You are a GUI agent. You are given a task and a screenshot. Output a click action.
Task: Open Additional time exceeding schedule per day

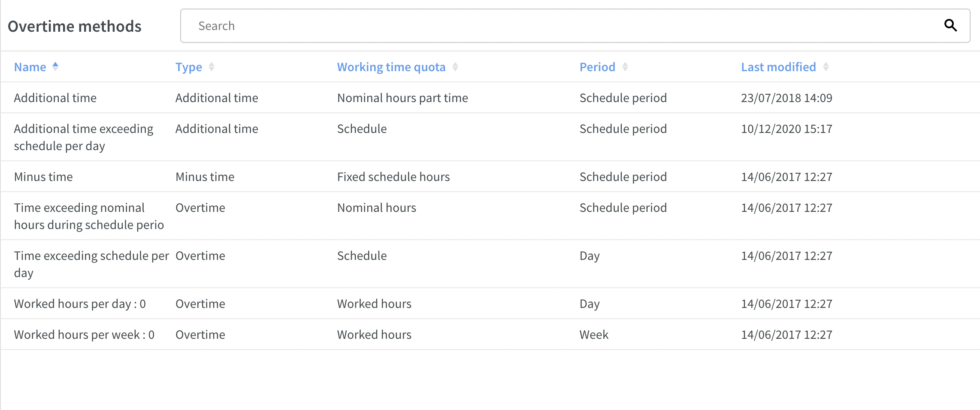pos(490,137)
